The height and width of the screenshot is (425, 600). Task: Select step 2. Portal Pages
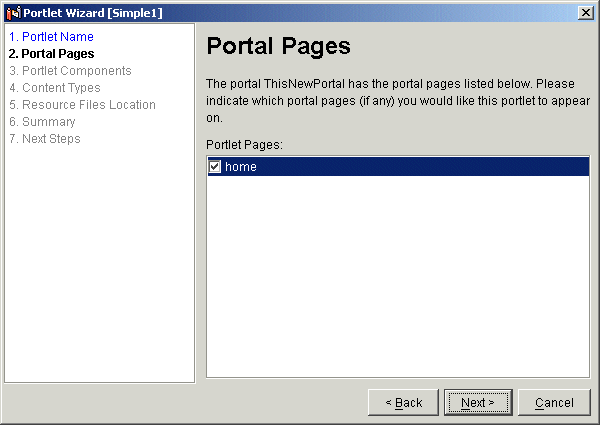coord(51,54)
